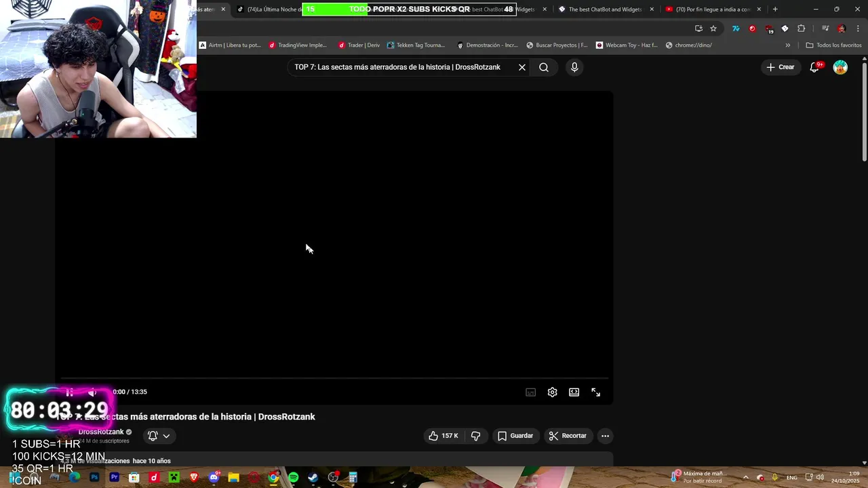This screenshot has height=488, width=868.
Task: Open Trader | Deriv bookmark
Action: (359, 45)
